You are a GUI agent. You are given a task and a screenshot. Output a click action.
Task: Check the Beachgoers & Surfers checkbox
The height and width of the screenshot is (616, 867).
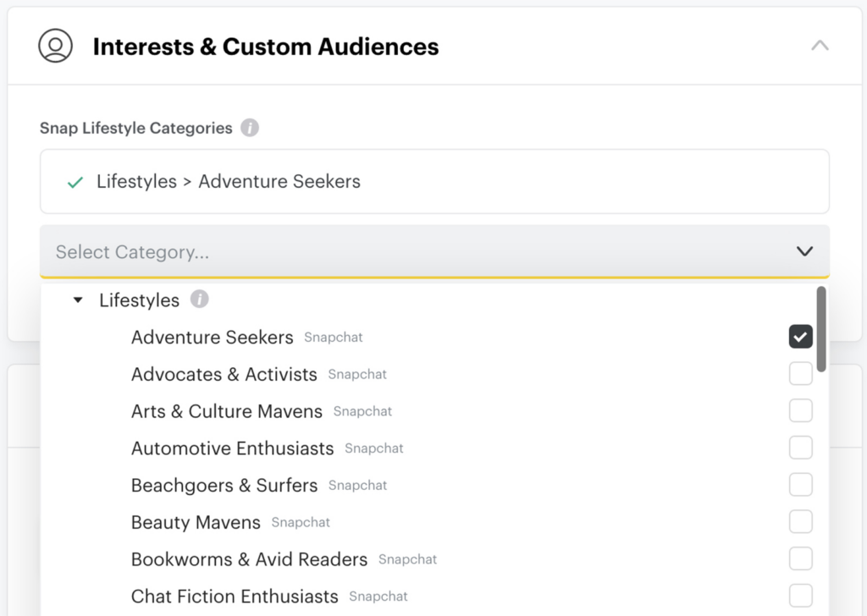point(800,485)
